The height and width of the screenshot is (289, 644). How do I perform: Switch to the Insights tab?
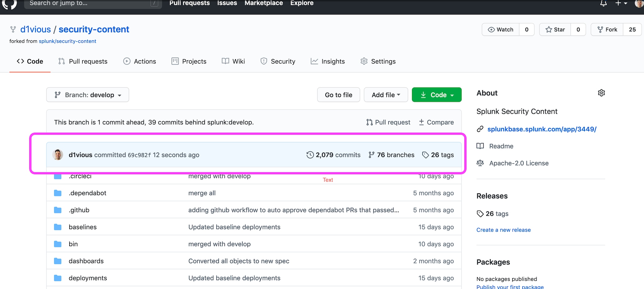tap(328, 61)
